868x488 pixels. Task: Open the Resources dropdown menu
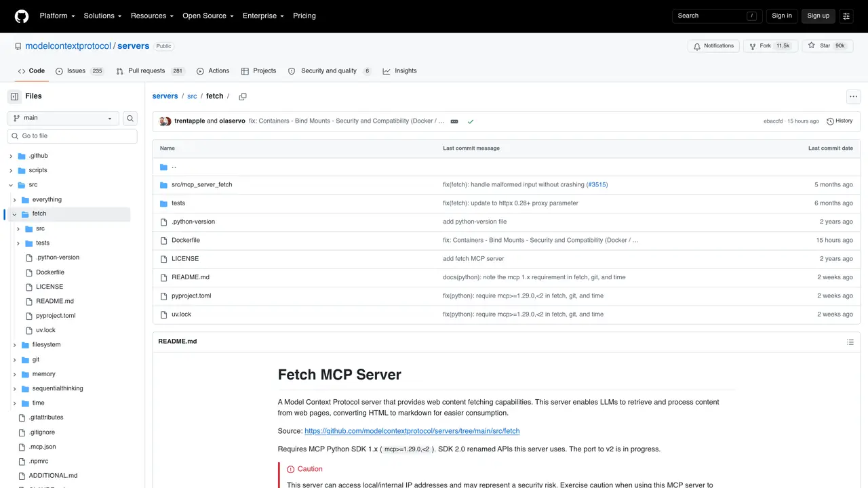point(152,16)
